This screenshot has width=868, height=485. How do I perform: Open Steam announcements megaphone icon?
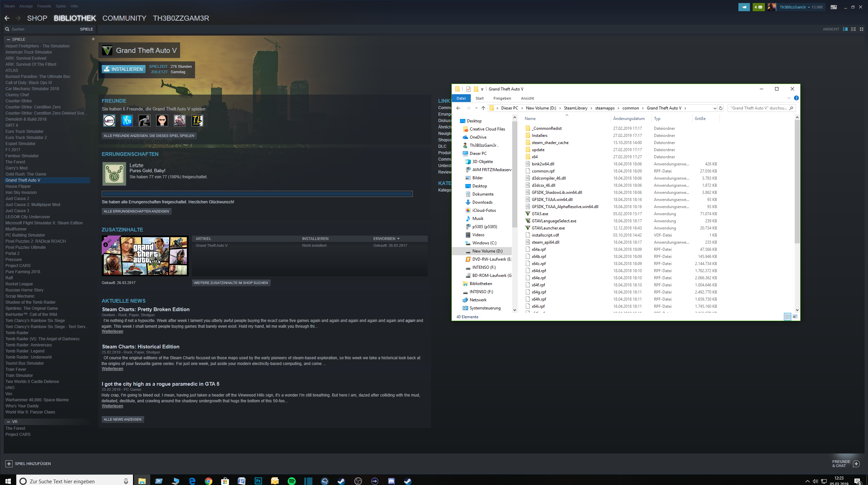[x=744, y=7]
